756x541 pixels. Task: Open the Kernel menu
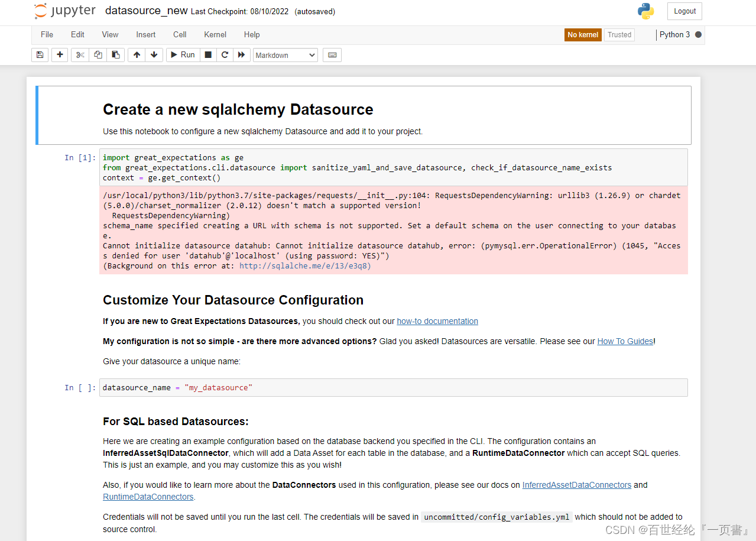[x=215, y=35]
